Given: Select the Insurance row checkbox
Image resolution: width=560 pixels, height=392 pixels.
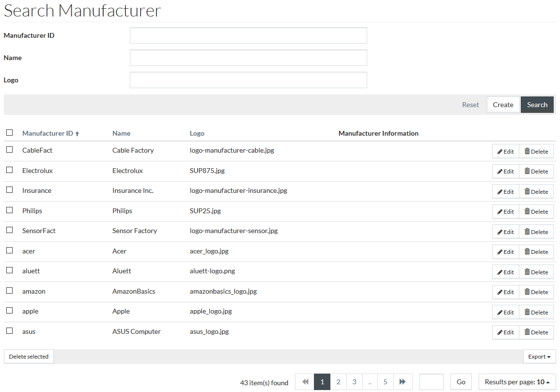Looking at the screenshot, I should (10, 190).
